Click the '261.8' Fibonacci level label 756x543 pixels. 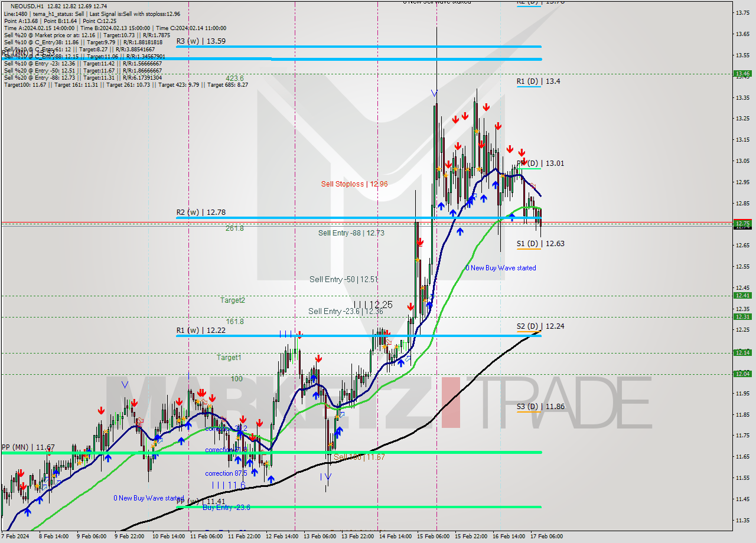234,228
